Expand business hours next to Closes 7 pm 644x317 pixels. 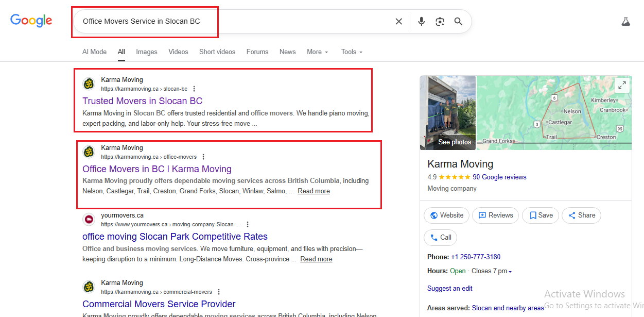click(x=510, y=271)
